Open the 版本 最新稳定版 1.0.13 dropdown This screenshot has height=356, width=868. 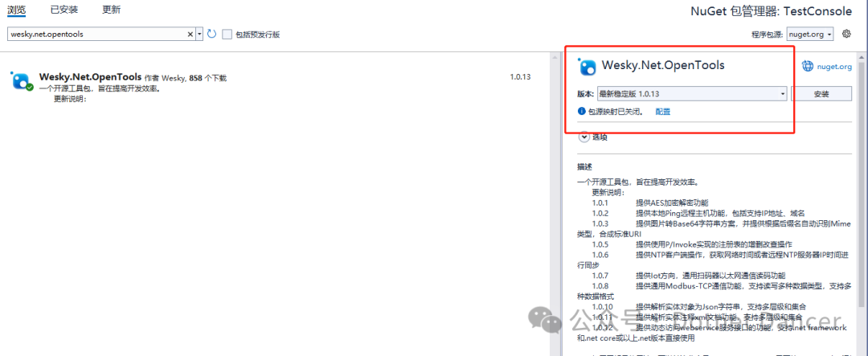tap(692, 93)
